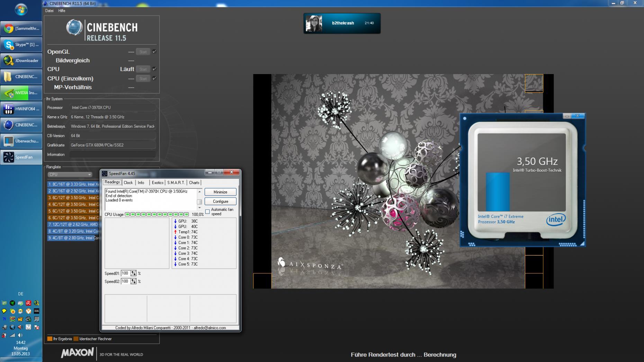Switch to the Charts tab in SpeedFan
The image size is (644, 362).
click(x=194, y=183)
